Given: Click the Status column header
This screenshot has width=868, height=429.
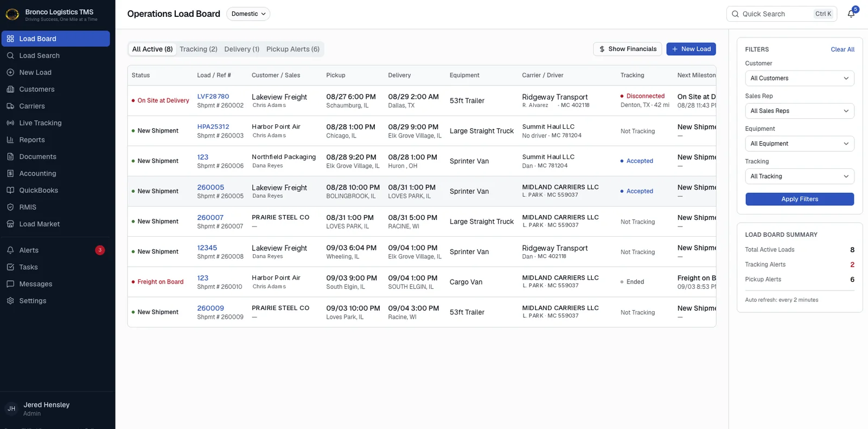Looking at the screenshot, I should point(141,75).
